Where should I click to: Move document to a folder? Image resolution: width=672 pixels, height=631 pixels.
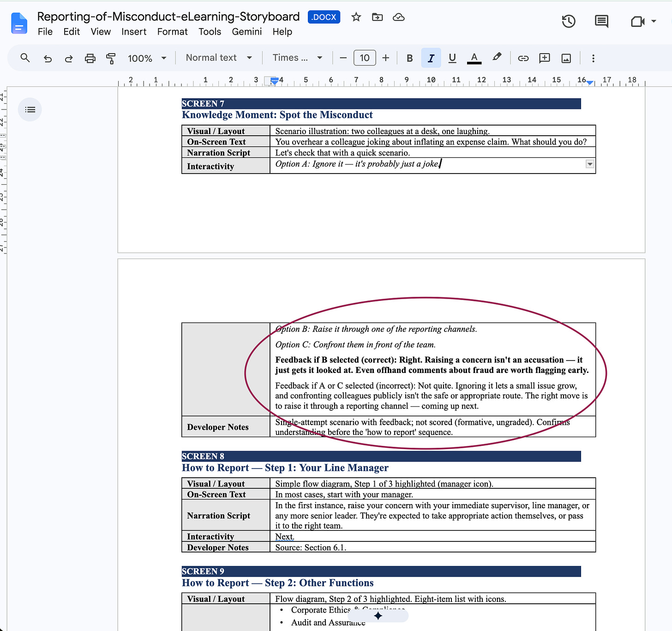(378, 17)
